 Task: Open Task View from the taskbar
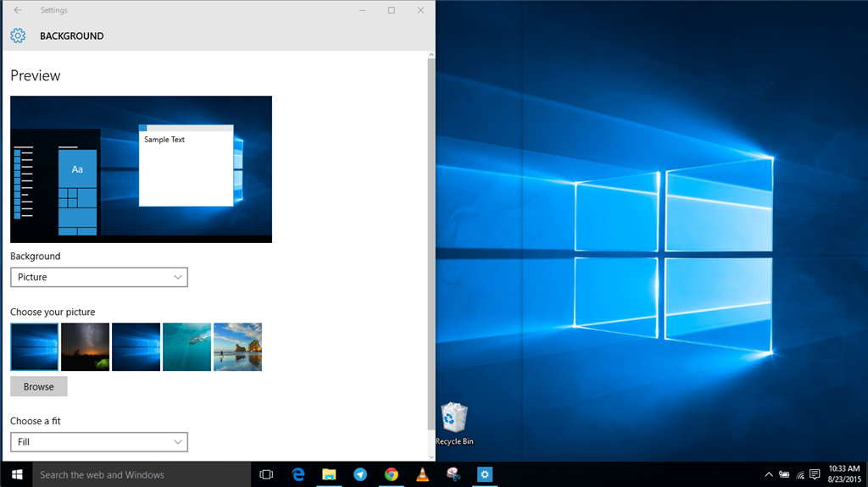tap(266, 474)
